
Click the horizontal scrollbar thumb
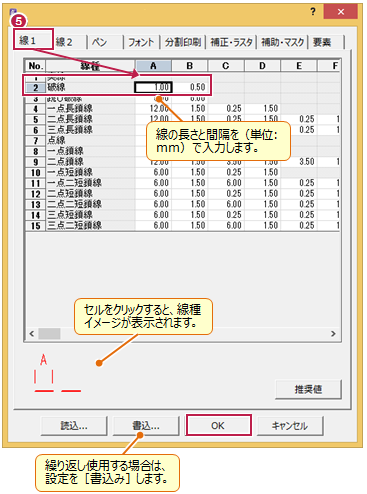pyautogui.click(x=49, y=333)
